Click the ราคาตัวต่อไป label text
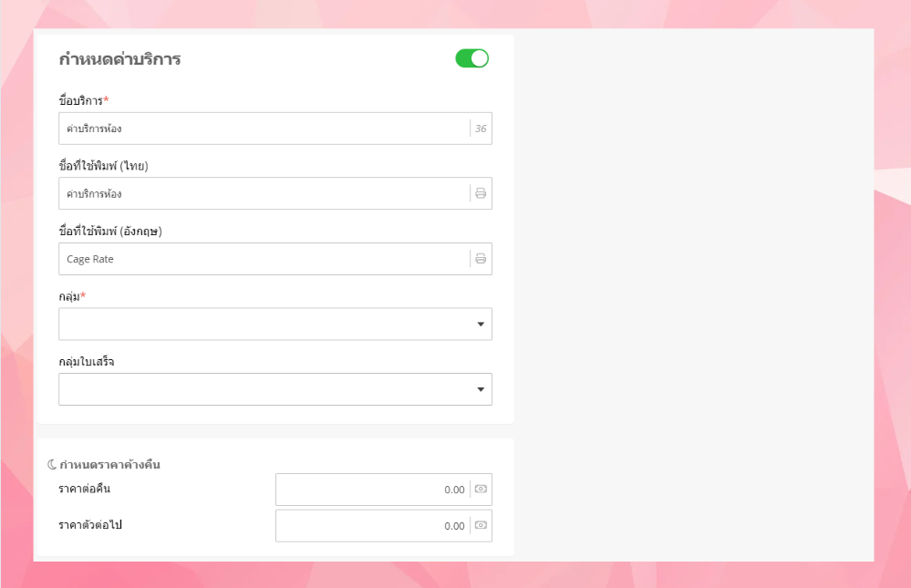The width and height of the screenshot is (911, 588). coord(90,525)
